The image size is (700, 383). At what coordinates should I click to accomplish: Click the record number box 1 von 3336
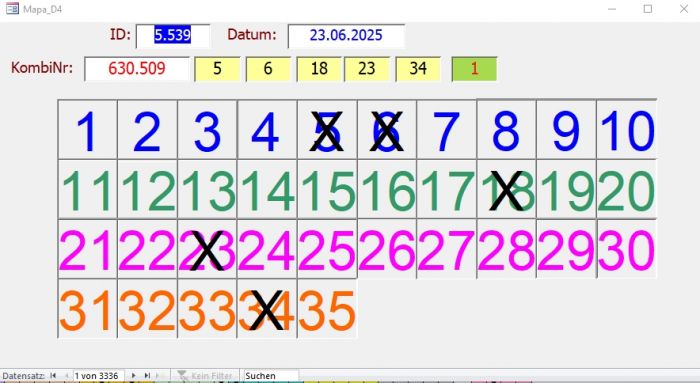click(x=98, y=376)
